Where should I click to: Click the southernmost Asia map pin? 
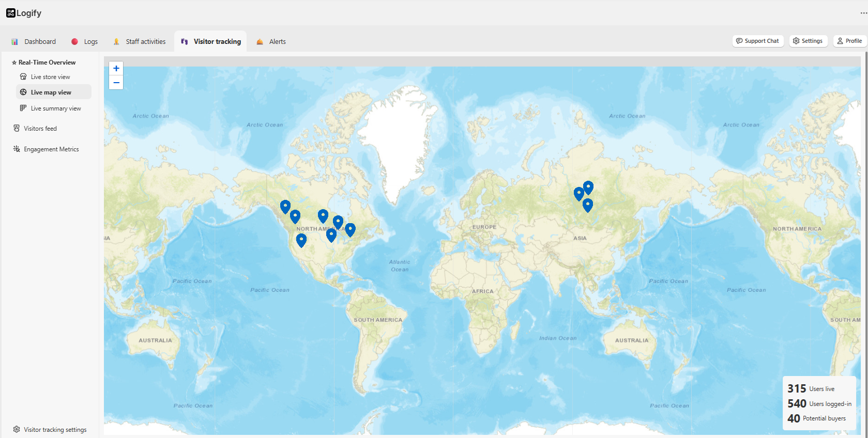coord(588,206)
